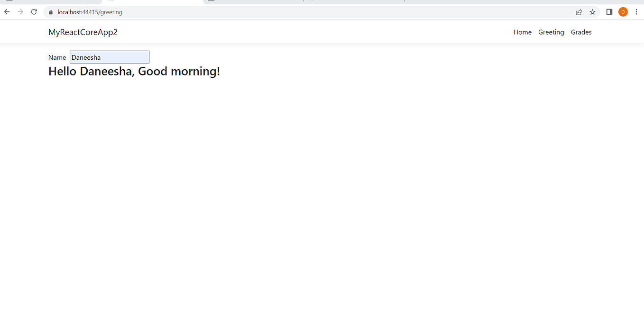This screenshot has height=322, width=644.
Task: Click the browser forward arrow
Action: click(20, 12)
